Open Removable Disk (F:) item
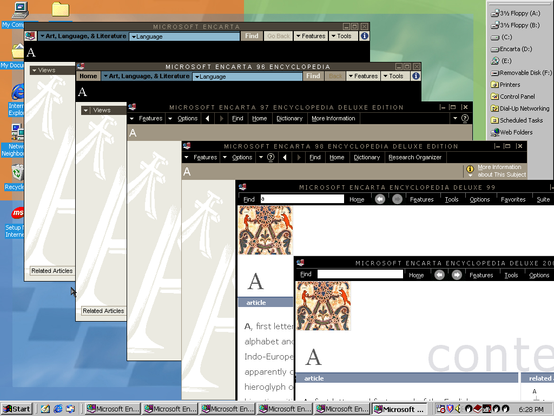The height and width of the screenshot is (416, 554). 521,73
